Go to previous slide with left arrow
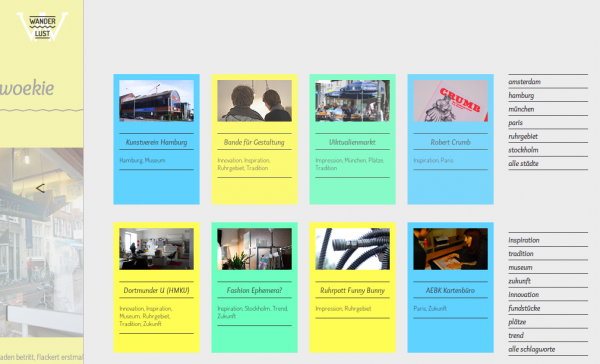The height and width of the screenshot is (364, 600). [40, 188]
